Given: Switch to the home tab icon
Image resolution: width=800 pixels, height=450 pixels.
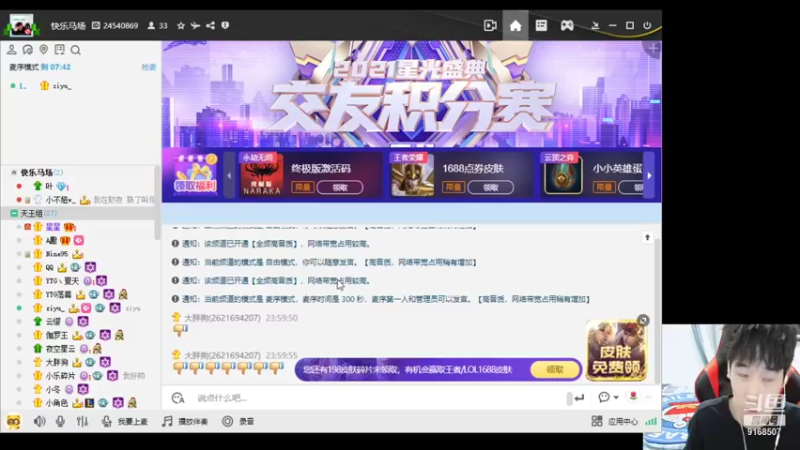Looking at the screenshot, I should tap(515, 26).
